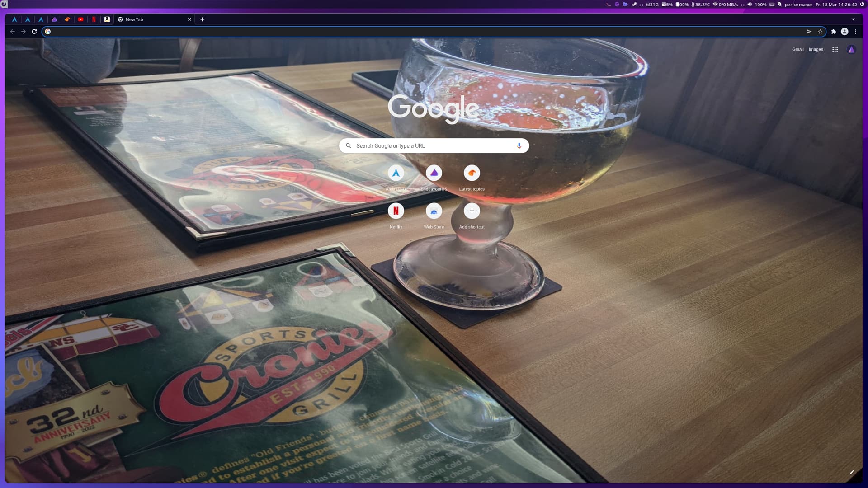
Task: Open the browser profile avatar menu
Action: tap(844, 32)
